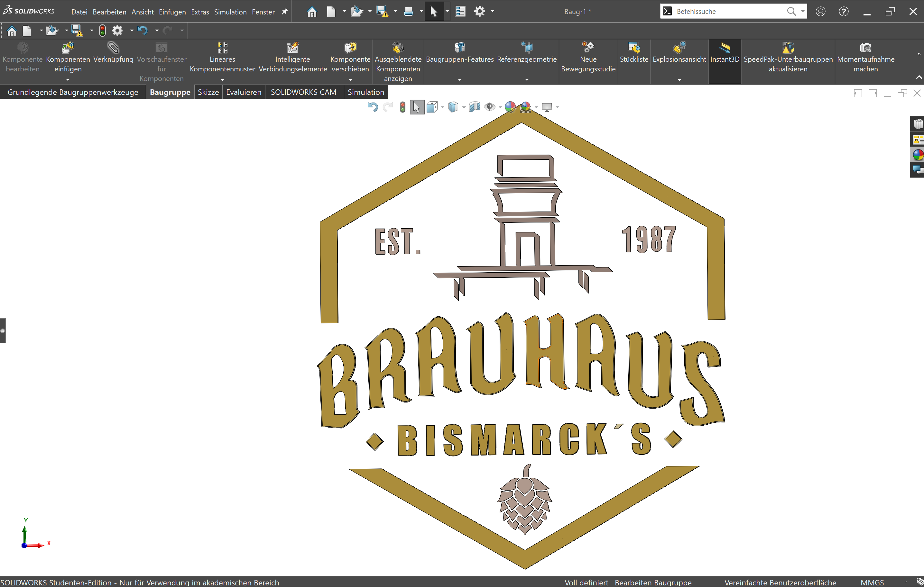The image size is (924, 587).
Task: Click the apply scene icon in the view toolbar
Action: click(526, 107)
